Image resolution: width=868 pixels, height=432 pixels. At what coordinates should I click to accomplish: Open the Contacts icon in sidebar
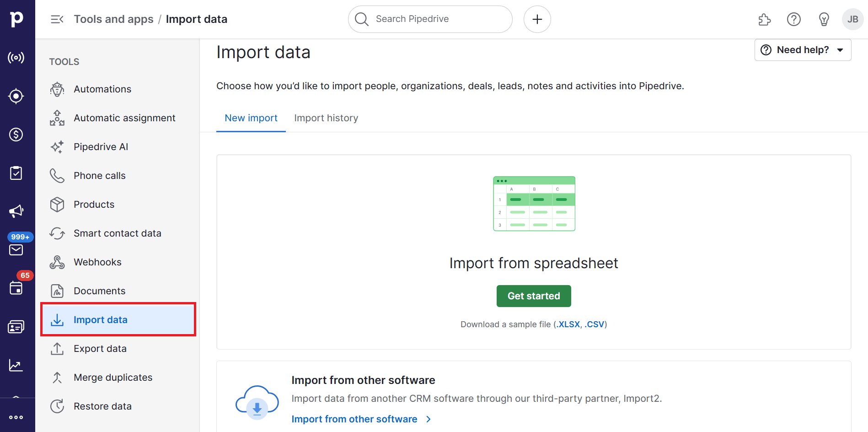coord(16,327)
